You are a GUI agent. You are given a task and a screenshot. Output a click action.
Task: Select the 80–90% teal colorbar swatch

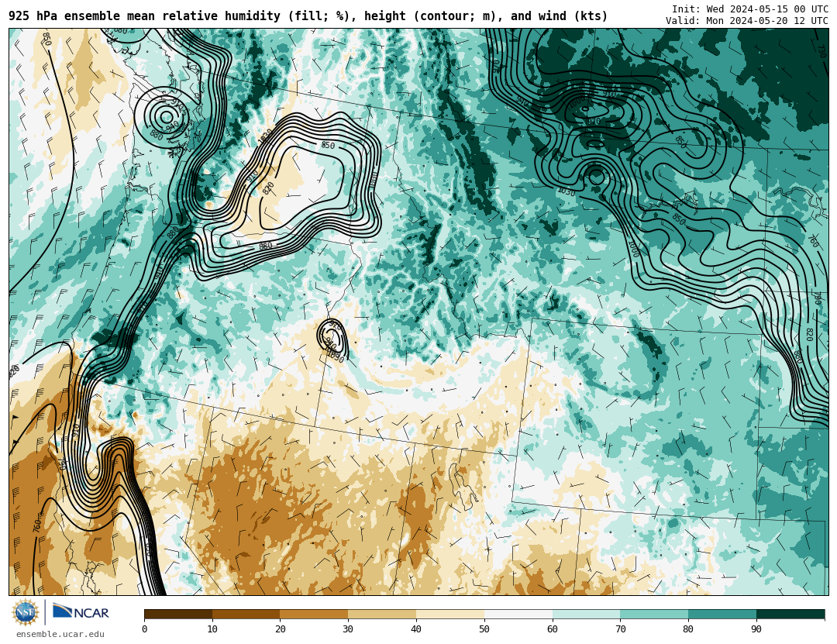(722, 614)
